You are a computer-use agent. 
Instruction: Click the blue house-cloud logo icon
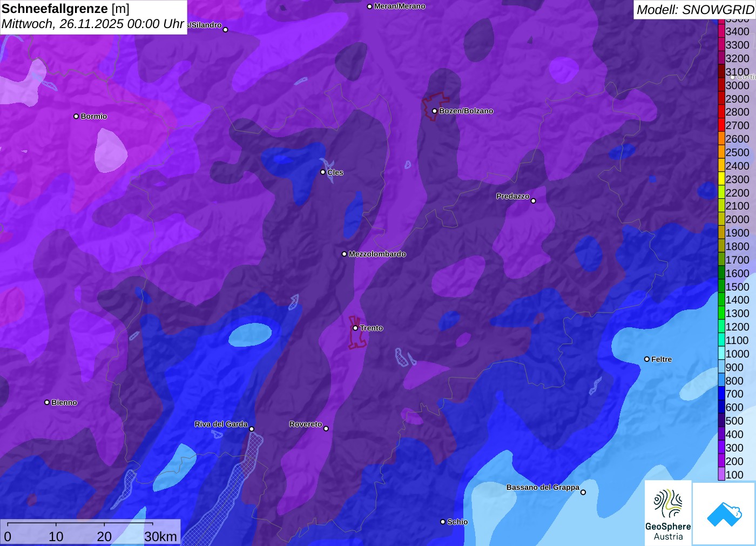724,514
